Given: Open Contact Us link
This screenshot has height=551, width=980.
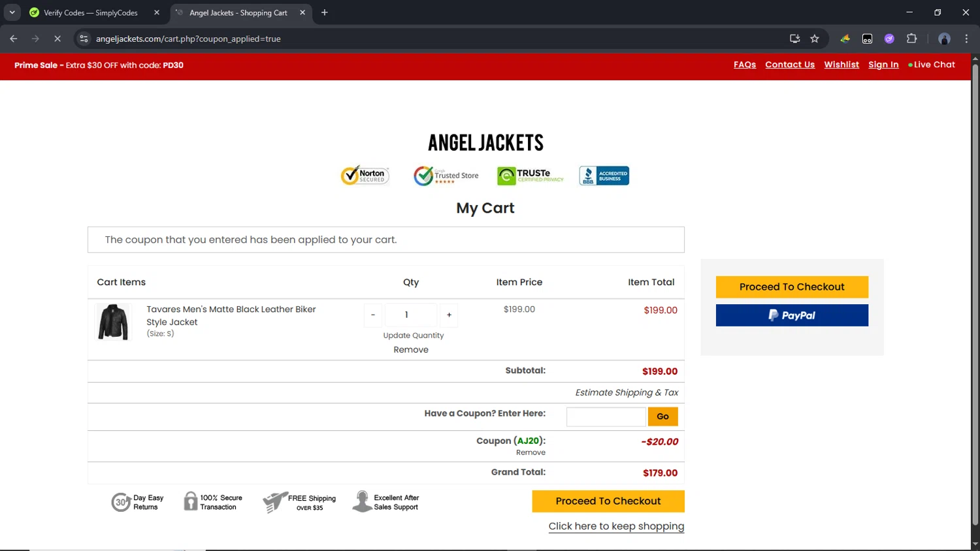Looking at the screenshot, I should 790,65.
